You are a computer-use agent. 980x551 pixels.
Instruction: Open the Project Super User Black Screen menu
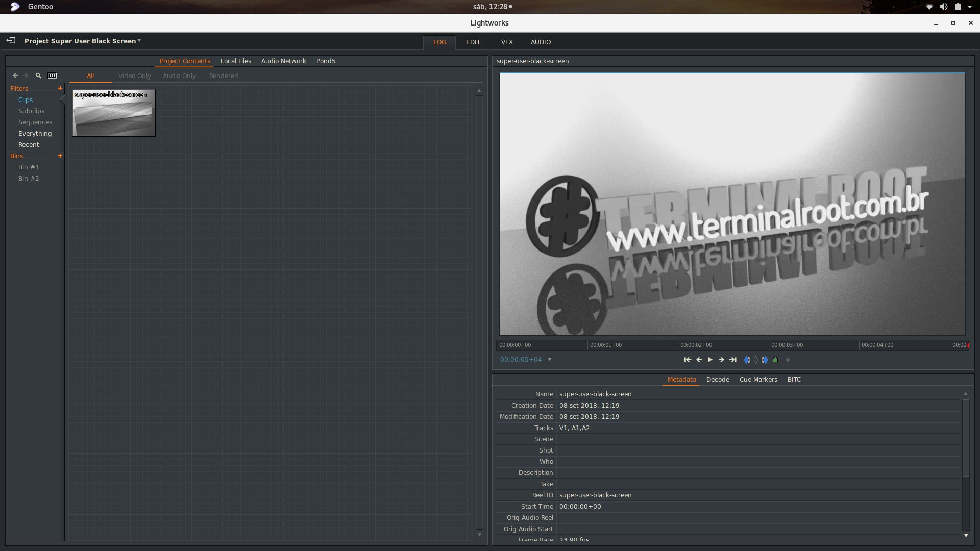coord(82,41)
